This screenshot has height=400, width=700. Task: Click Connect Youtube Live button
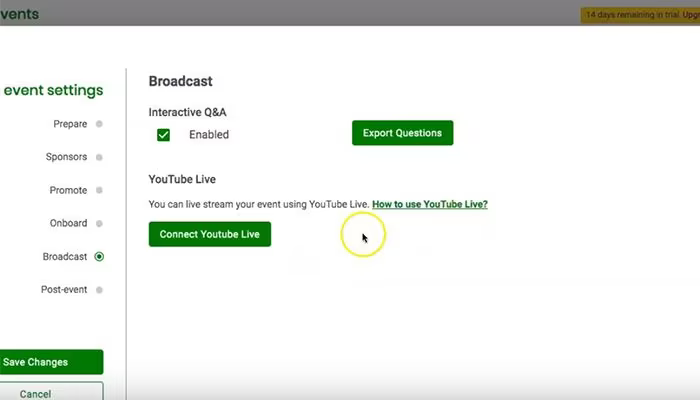coord(210,234)
